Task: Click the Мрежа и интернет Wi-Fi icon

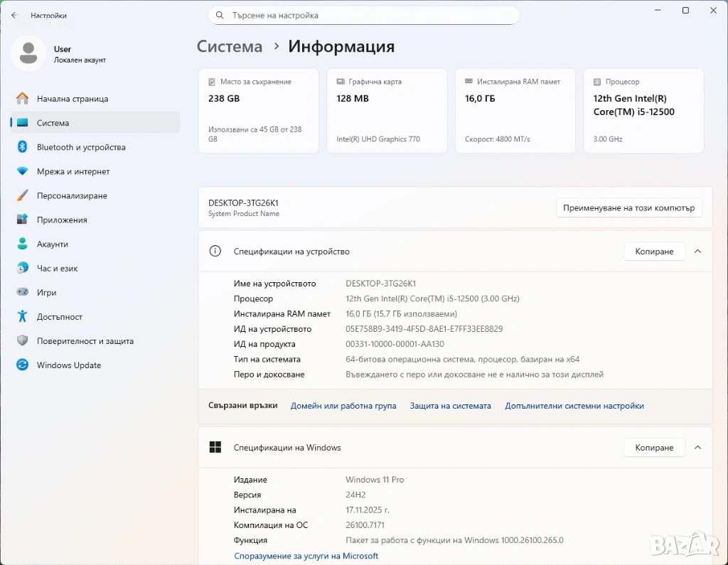Action: [x=23, y=171]
